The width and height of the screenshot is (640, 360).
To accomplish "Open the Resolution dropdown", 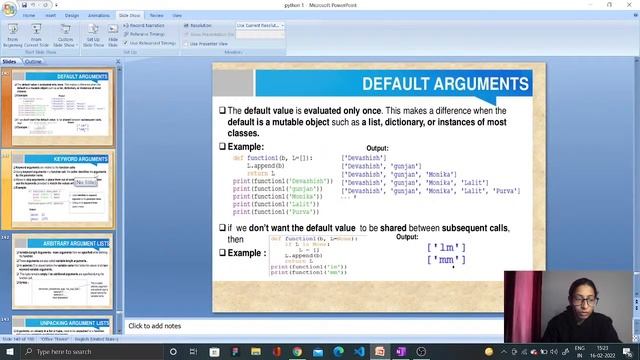I will [x=260, y=25].
